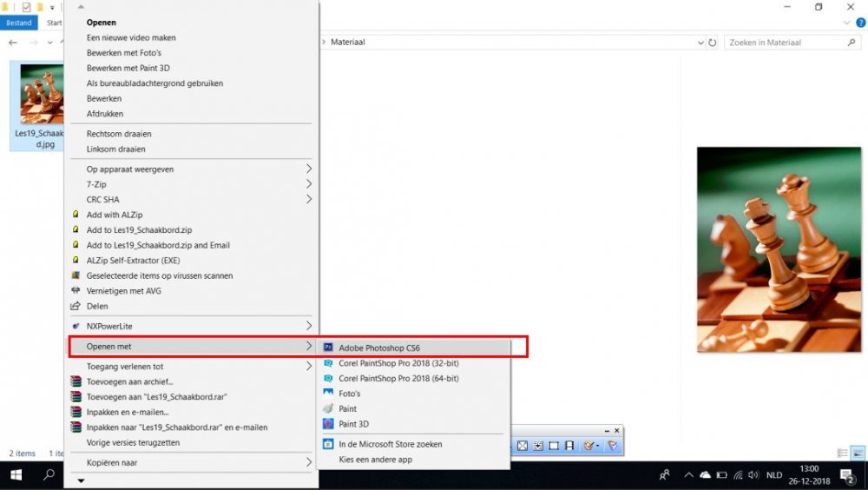Screen dimensions: 868x490
Task: Click Delen share option
Action: pos(97,306)
